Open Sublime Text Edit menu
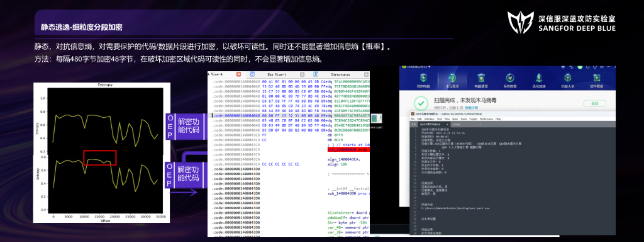Viewport: 644px width, 242px height. (419, 119)
